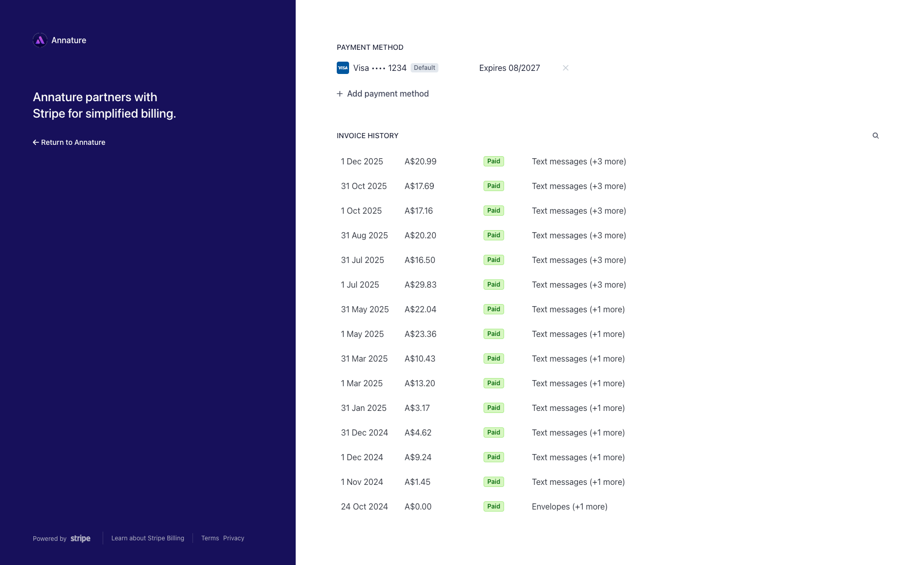Screen dimensions: 924x565
Task: Return to Annature via back link
Action: tap(69, 142)
